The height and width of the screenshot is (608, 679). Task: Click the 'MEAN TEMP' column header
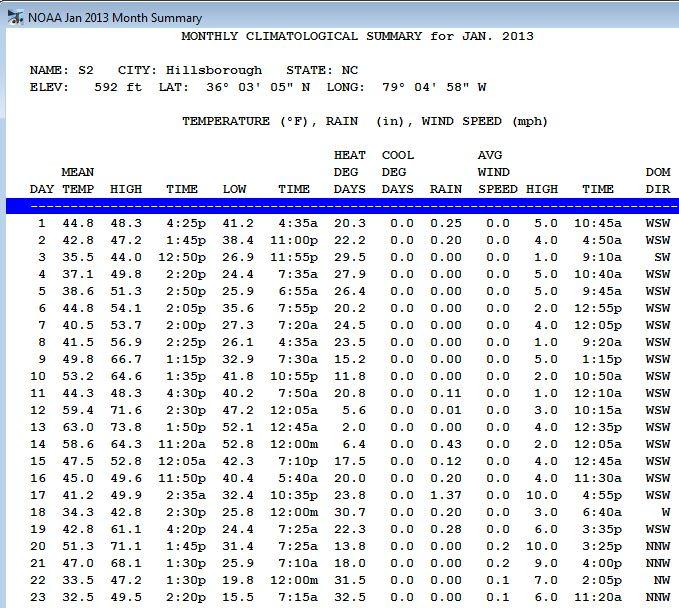pos(78,181)
